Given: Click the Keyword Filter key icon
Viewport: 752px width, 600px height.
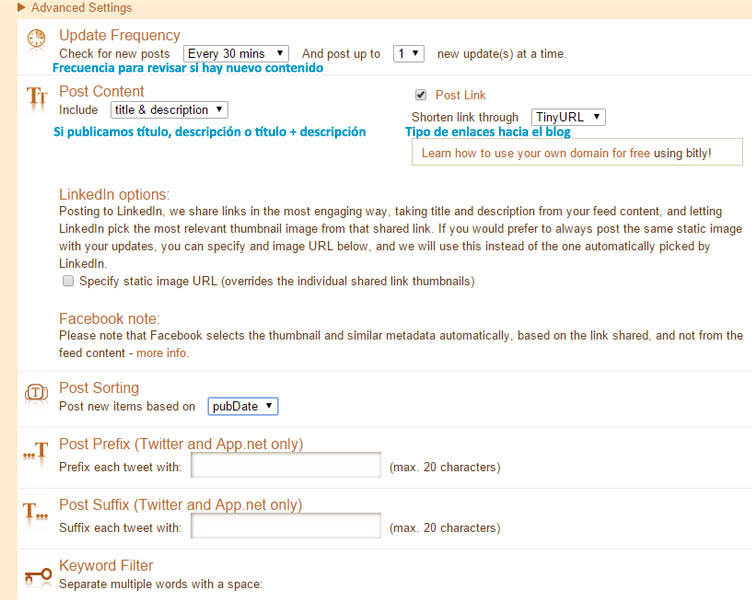Looking at the screenshot, I should 36,575.
